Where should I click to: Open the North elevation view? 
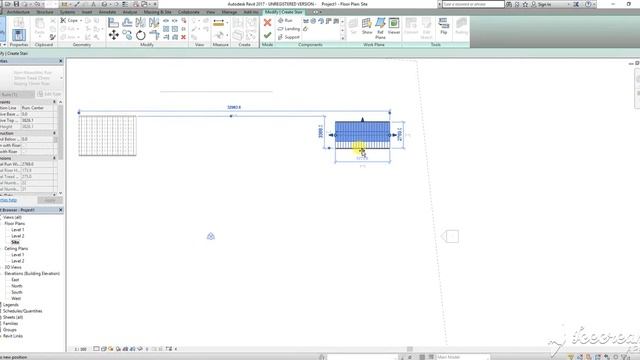point(17,286)
